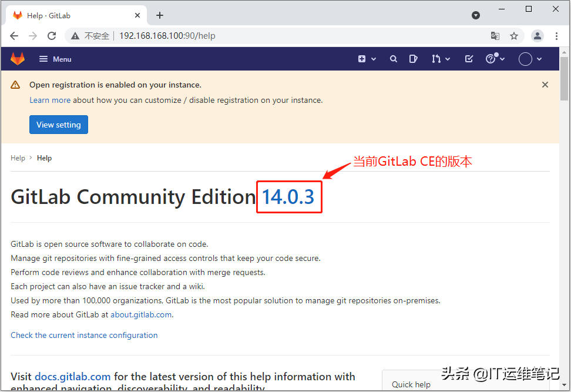The height and width of the screenshot is (392, 571).
Task: Open a new browser tab
Action: click(x=160, y=15)
